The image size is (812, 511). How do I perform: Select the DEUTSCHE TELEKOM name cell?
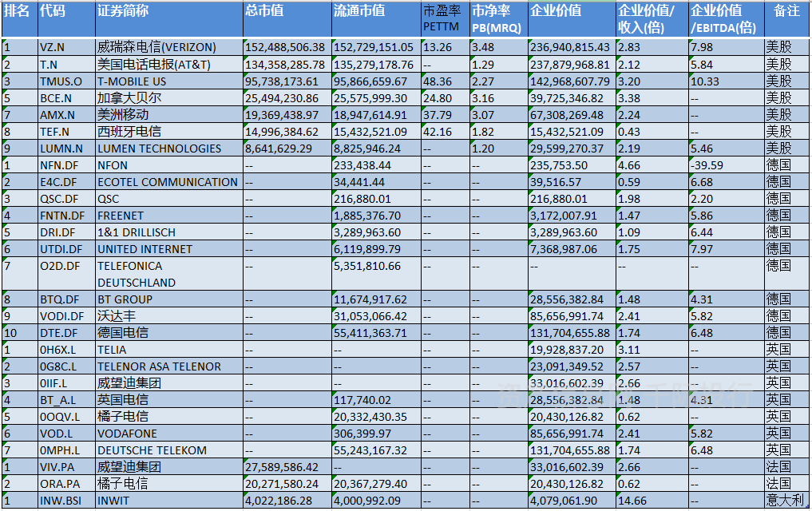point(169,450)
